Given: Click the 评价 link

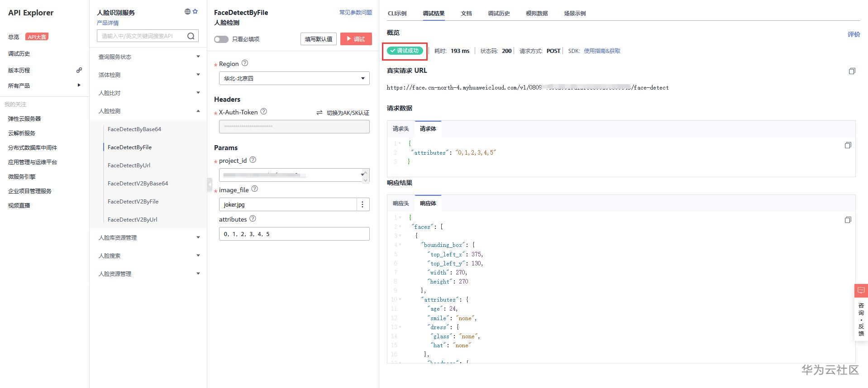Looking at the screenshot, I should [x=854, y=34].
